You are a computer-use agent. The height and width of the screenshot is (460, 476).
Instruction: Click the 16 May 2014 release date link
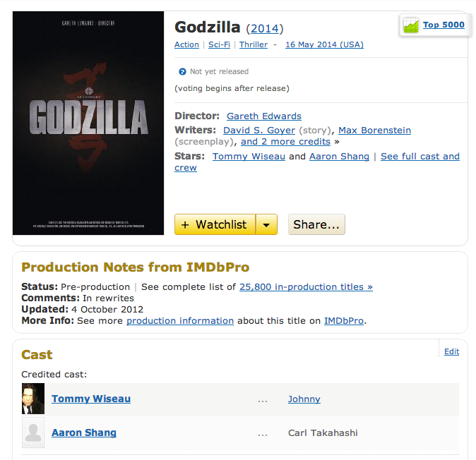click(x=324, y=44)
